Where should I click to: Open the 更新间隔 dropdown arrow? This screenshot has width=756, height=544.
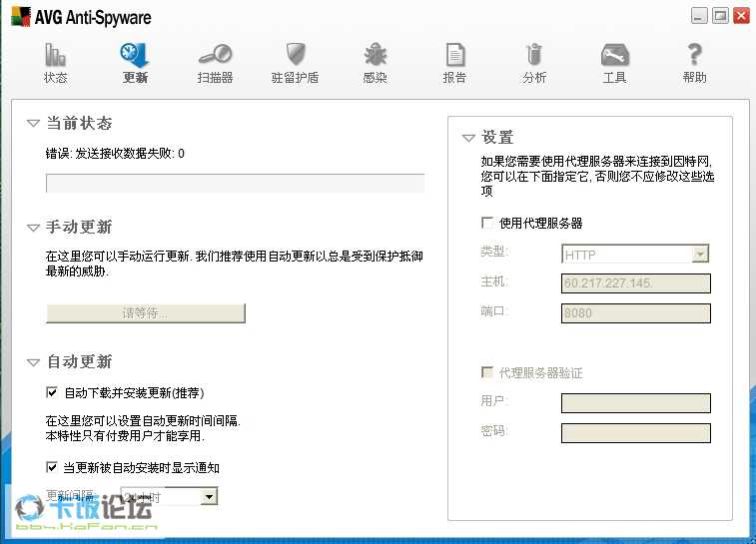click(209, 497)
